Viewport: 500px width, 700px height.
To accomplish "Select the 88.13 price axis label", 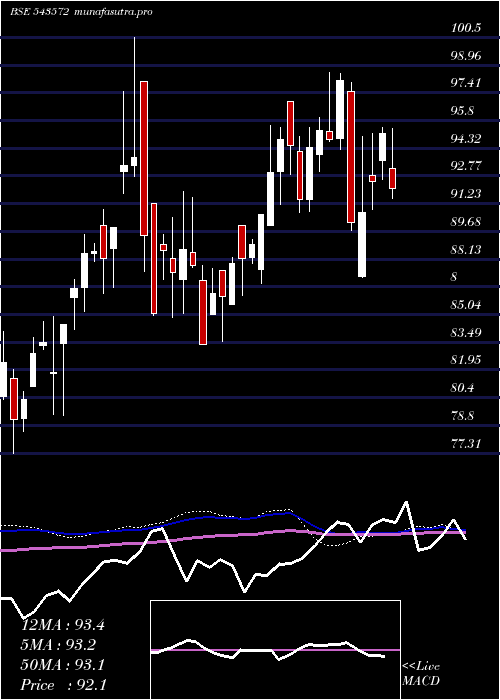I will 467,249.
